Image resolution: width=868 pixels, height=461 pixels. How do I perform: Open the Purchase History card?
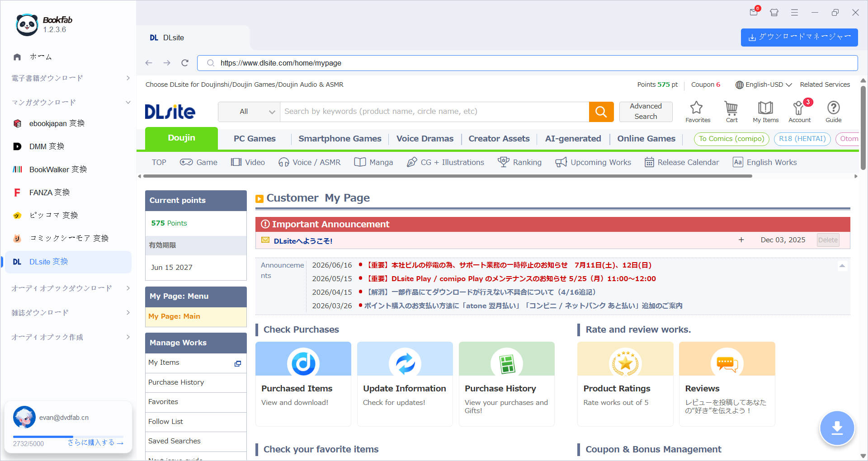click(507, 384)
